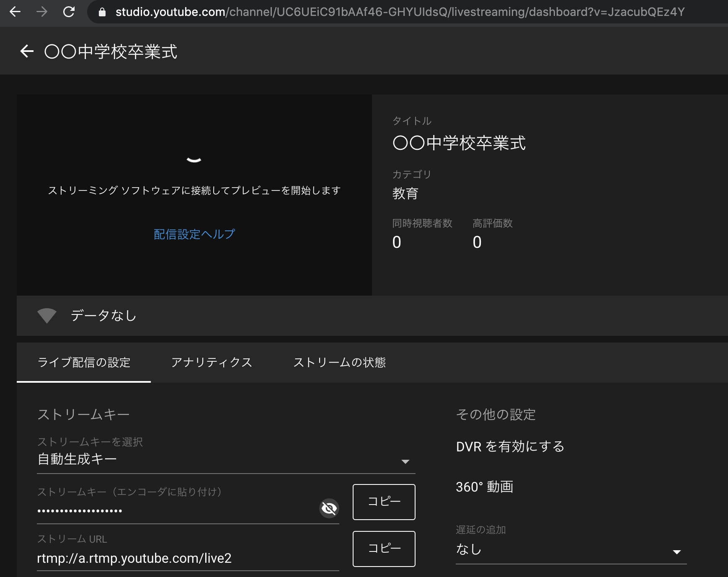This screenshot has height=577, width=728.
Task: Click the stream health signal icon
Action: click(46, 316)
